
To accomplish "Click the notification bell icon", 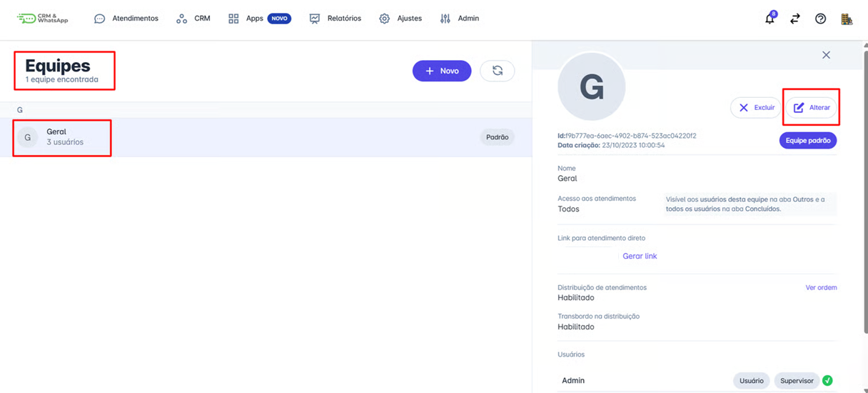I will 769,19.
